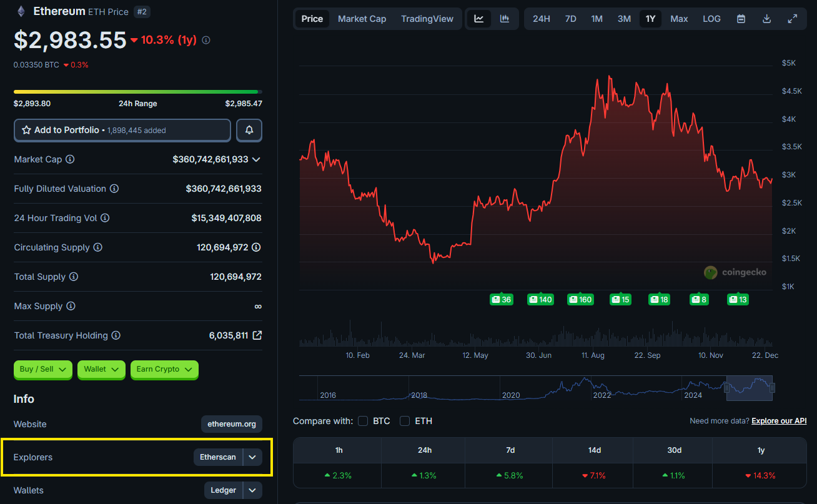The height and width of the screenshot is (504, 817).
Task: Open the Explore our API link
Action: (x=779, y=421)
